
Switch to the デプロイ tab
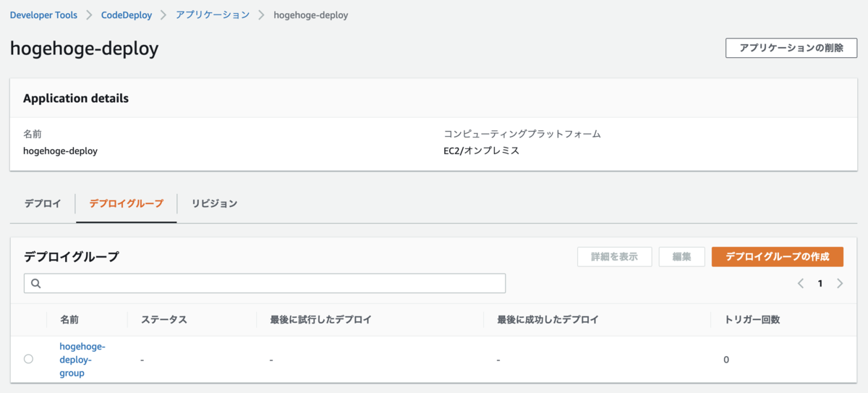click(43, 203)
